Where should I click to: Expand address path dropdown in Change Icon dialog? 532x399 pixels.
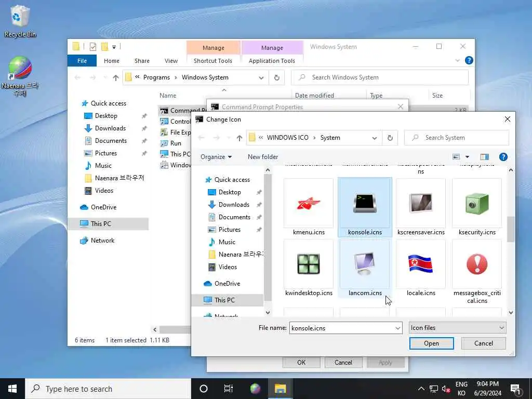pyautogui.click(x=374, y=138)
